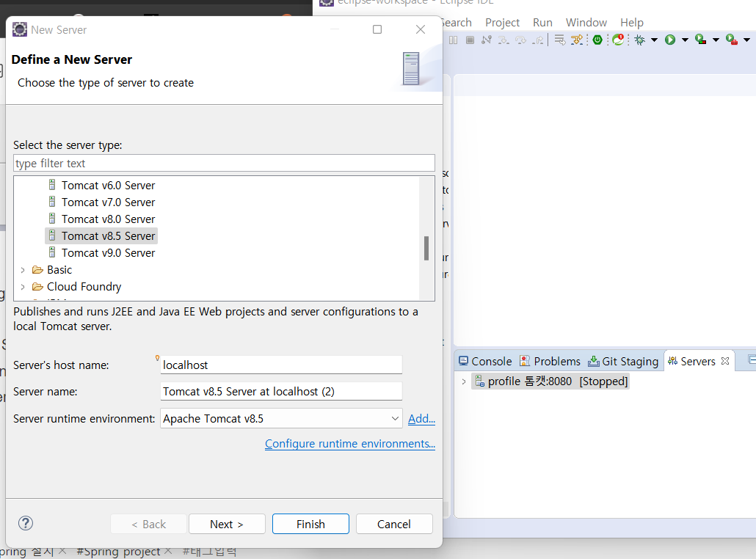Switch to the Problems tab
The image size is (756, 559).
tap(550, 362)
